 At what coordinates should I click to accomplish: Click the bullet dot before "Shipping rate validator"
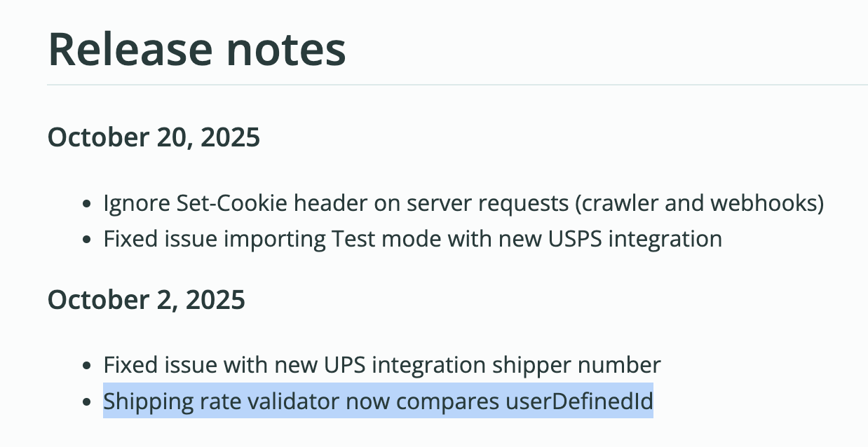pos(87,403)
